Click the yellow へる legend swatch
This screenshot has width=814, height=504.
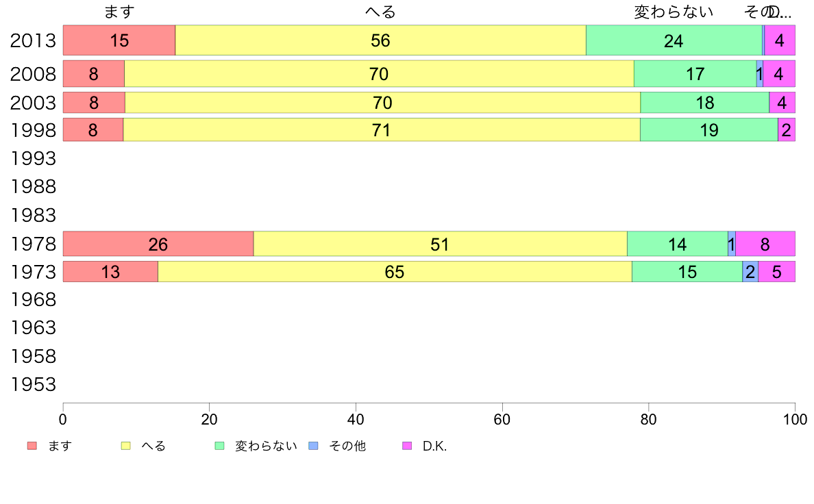point(125,446)
